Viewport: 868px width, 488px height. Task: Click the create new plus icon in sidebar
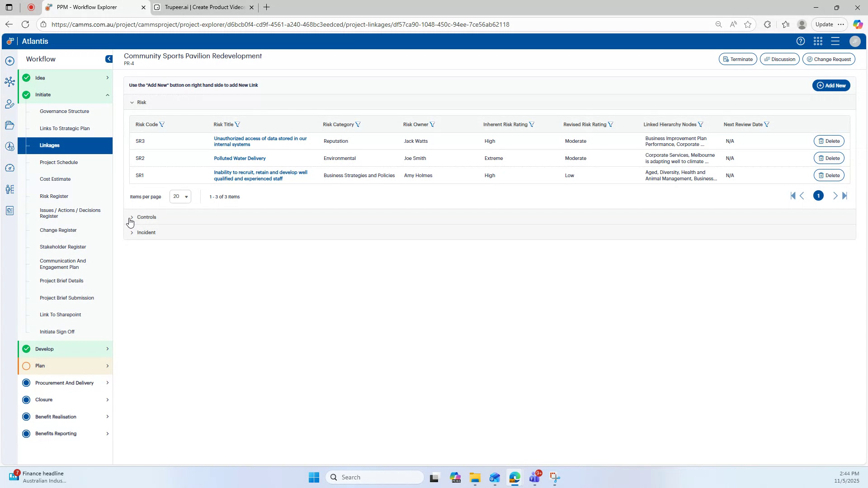(x=9, y=60)
